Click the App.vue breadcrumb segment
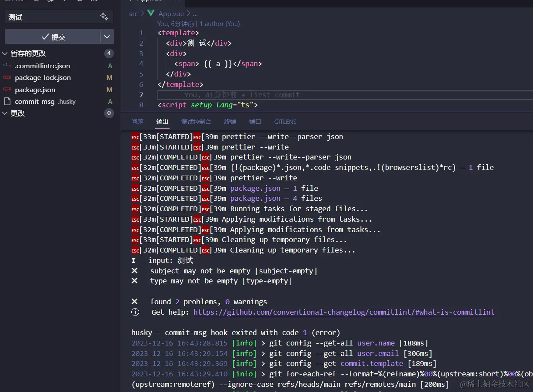Screen dimensions: 533x392 171,14
